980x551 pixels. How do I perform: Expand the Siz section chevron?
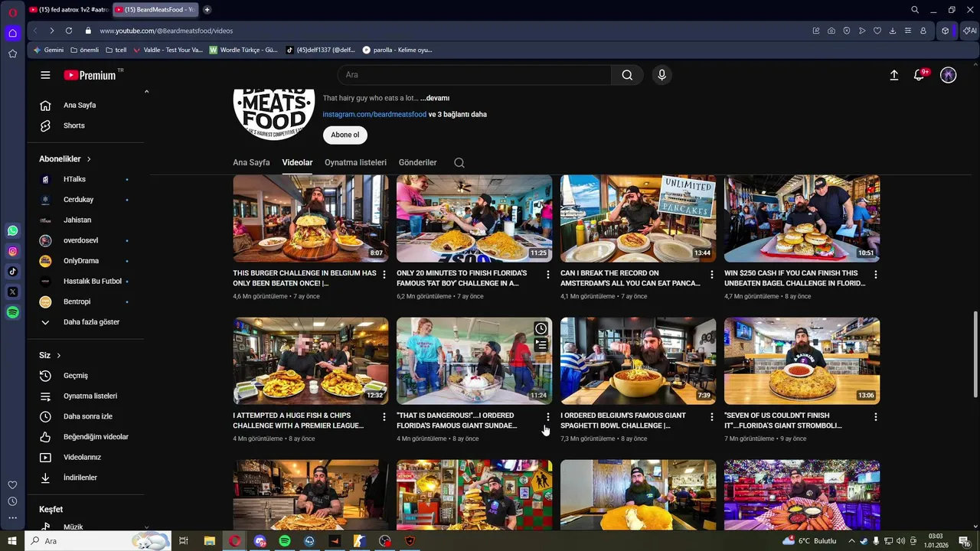(58, 355)
